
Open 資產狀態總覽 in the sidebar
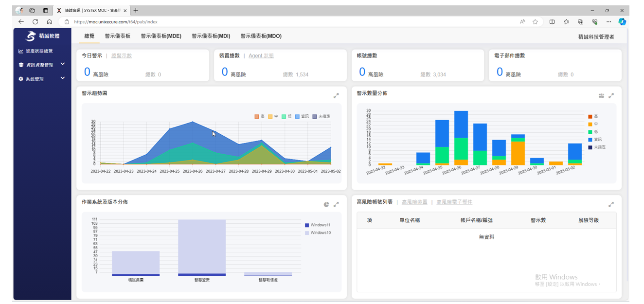39,51
